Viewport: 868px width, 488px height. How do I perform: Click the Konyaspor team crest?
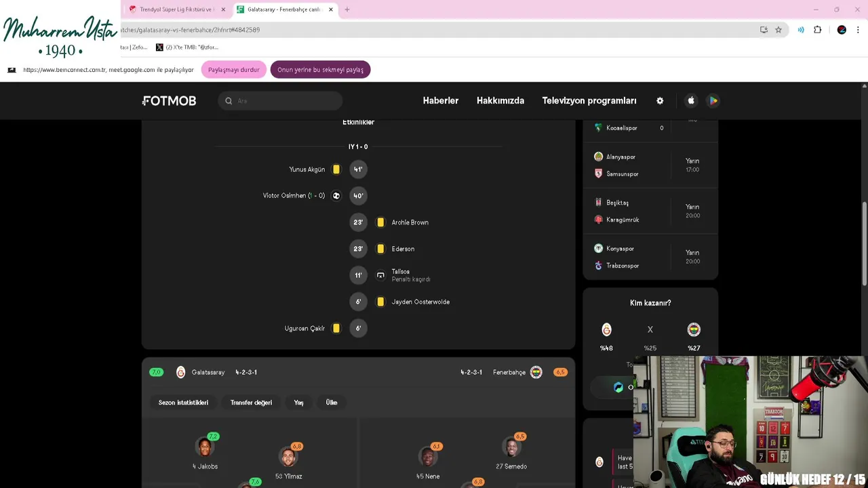[x=598, y=249]
